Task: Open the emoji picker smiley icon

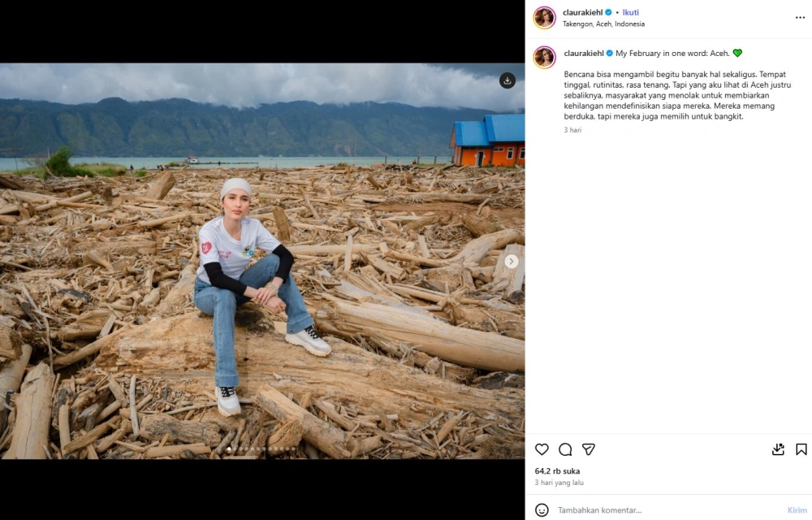Action: (542, 509)
